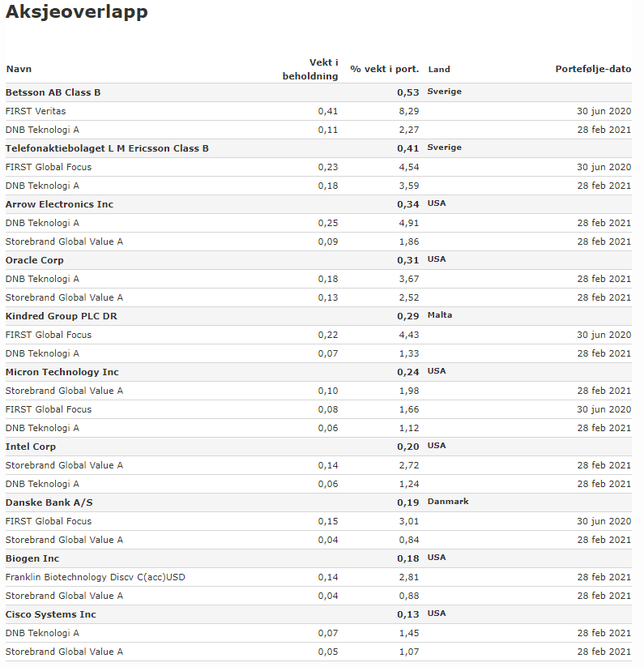Select the FIRST Veritas fund name
Screen dimensions: 644x667
tap(36, 111)
